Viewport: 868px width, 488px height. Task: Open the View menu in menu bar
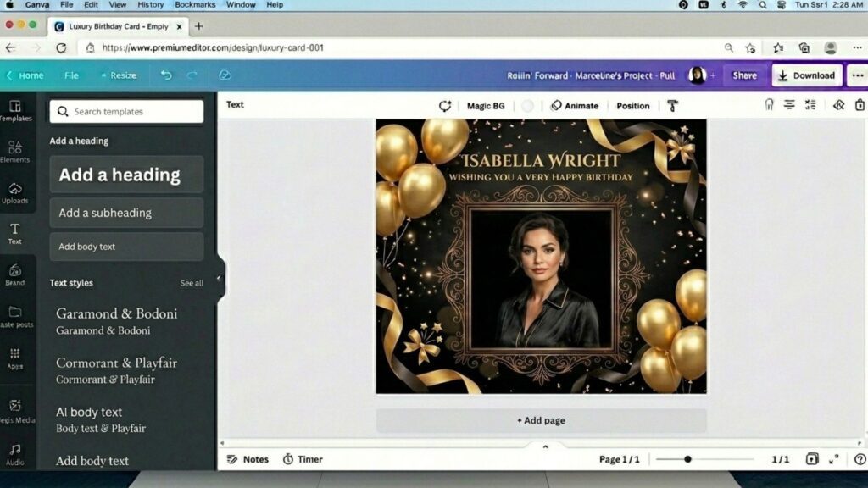117,5
